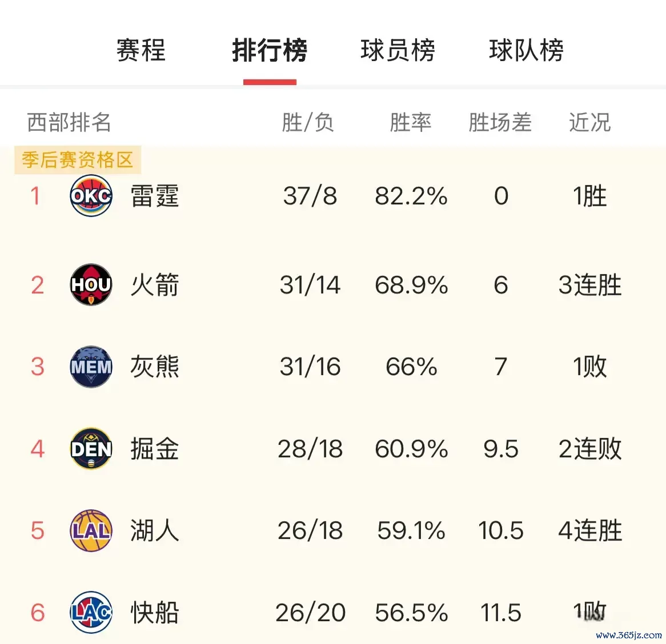The width and height of the screenshot is (666, 644).
Task: Select the 湖人 team name
Action: click(155, 531)
